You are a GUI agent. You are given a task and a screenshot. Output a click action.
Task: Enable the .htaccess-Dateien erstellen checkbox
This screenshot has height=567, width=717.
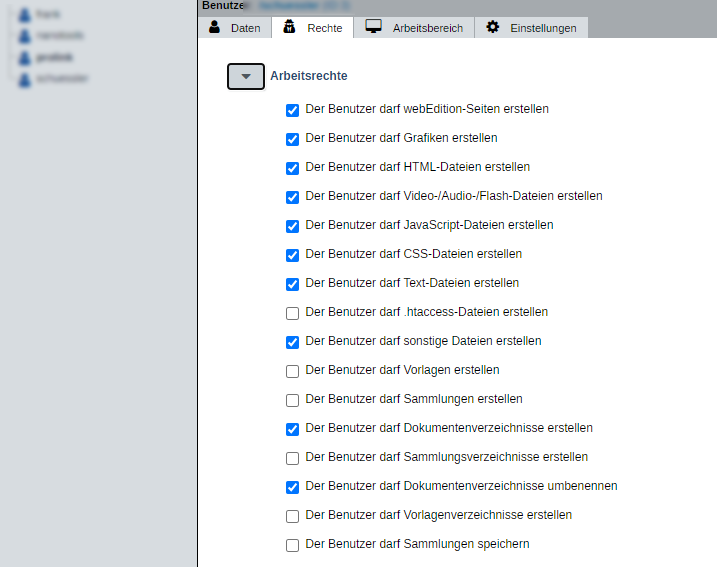(x=293, y=313)
